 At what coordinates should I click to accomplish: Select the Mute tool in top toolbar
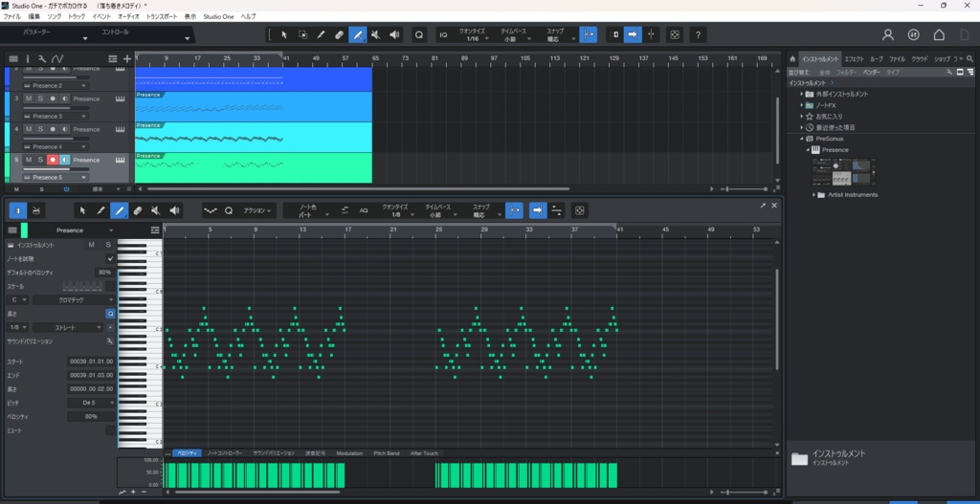375,35
